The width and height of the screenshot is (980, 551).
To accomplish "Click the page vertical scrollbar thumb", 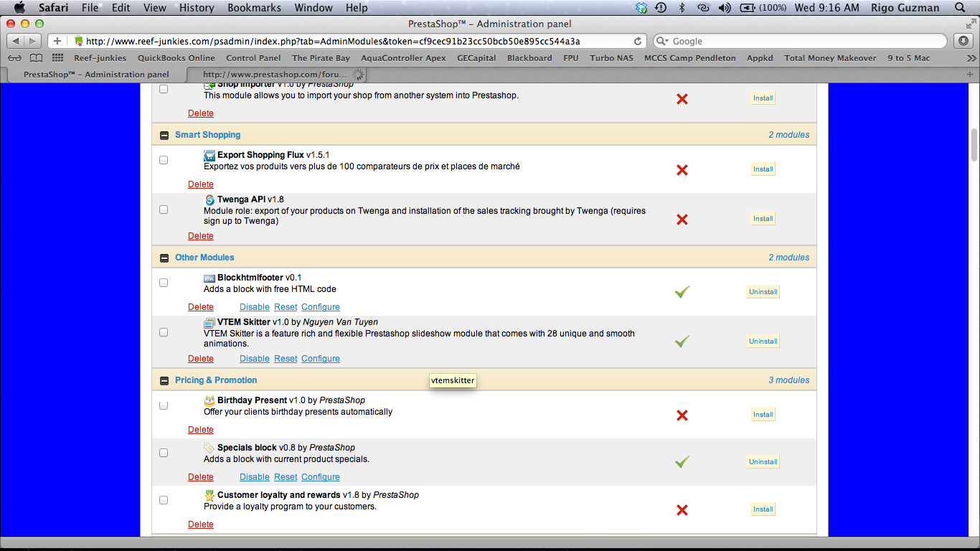I will point(974,145).
